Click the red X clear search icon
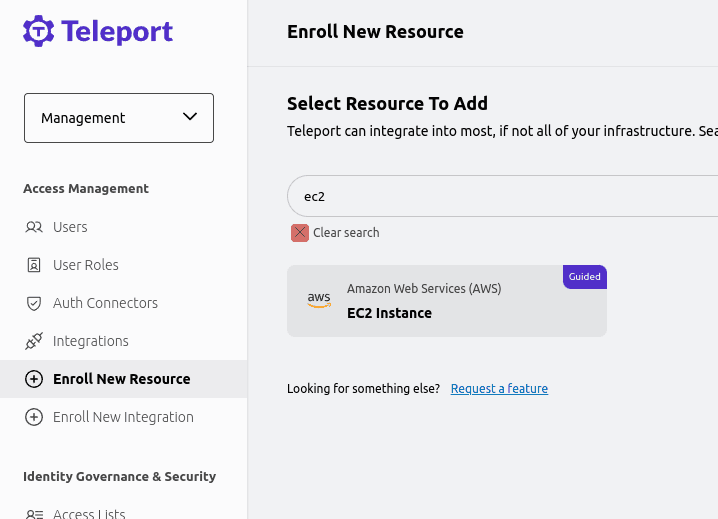718x519 pixels. pyautogui.click(x=300, y=233)
